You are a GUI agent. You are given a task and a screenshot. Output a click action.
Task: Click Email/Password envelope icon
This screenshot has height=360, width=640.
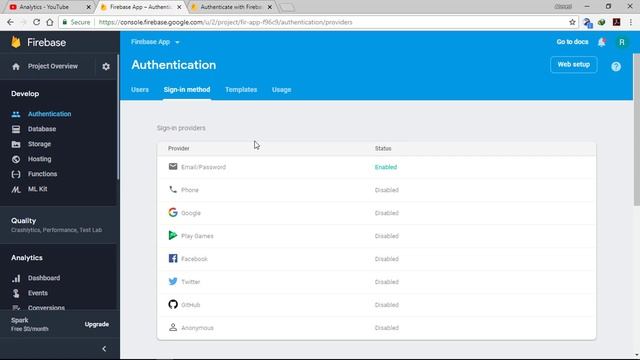(x=173, y=167)
